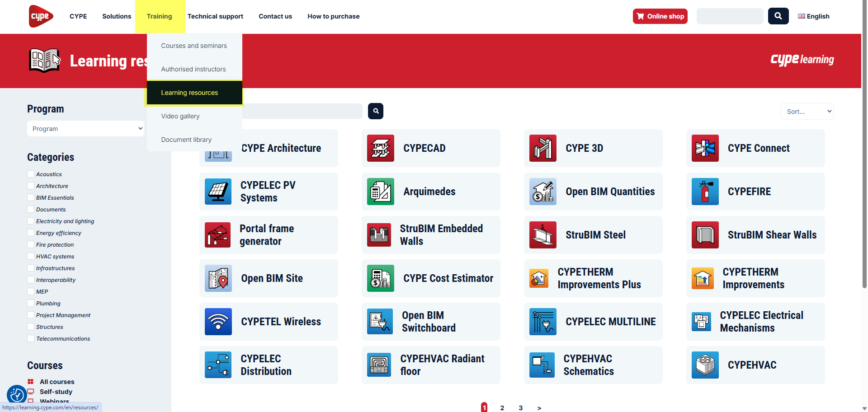Choose Courses and seminars menu entry

click(194, 46)
